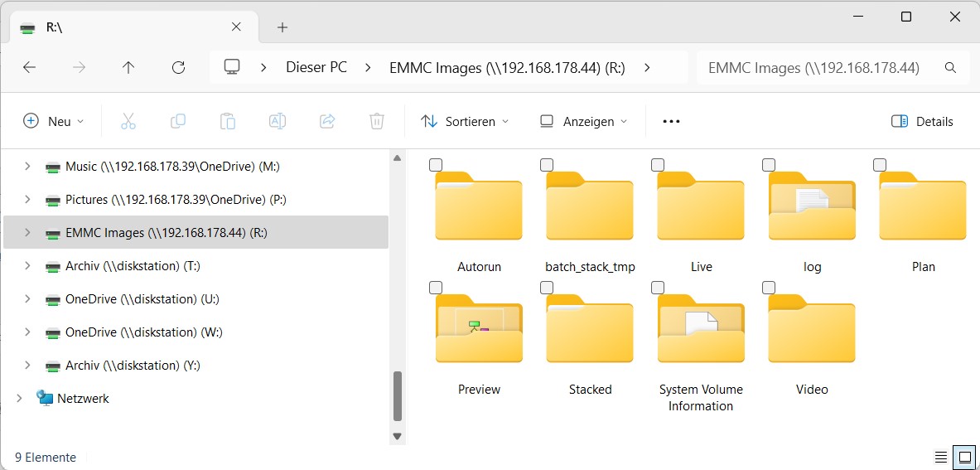Toggle the Details pane button
Viewport: 980px width, 470px height.
(922, 121)
